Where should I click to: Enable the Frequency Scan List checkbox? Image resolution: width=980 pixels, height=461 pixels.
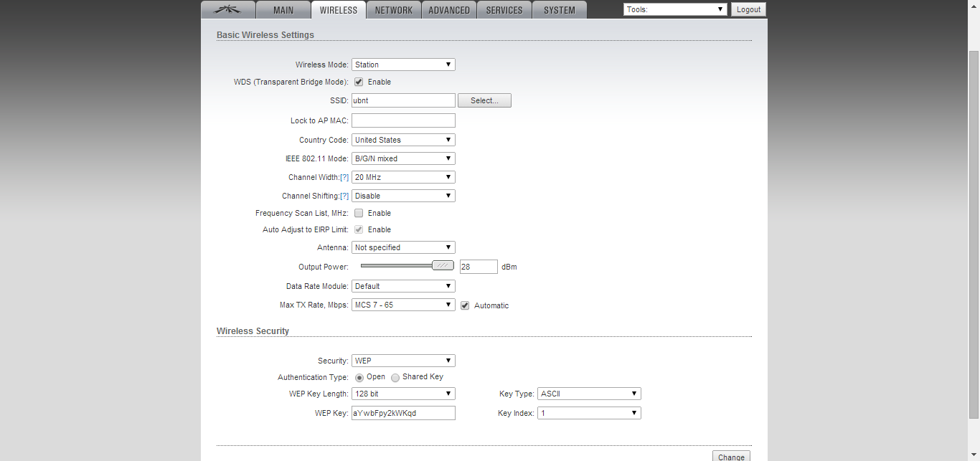[x=359, y=213]
